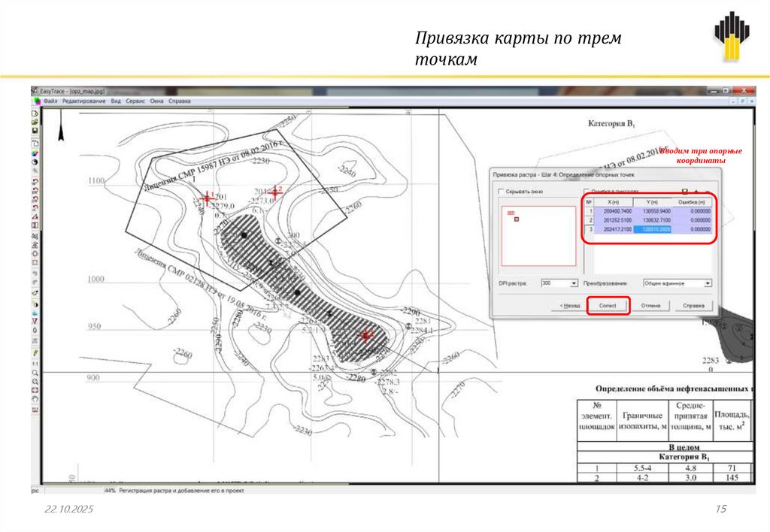Image resolution: width=770 pixels, height=532 pixels.
Task: Click the save diskette icon in the toolbar
Action: click(35, 131)
